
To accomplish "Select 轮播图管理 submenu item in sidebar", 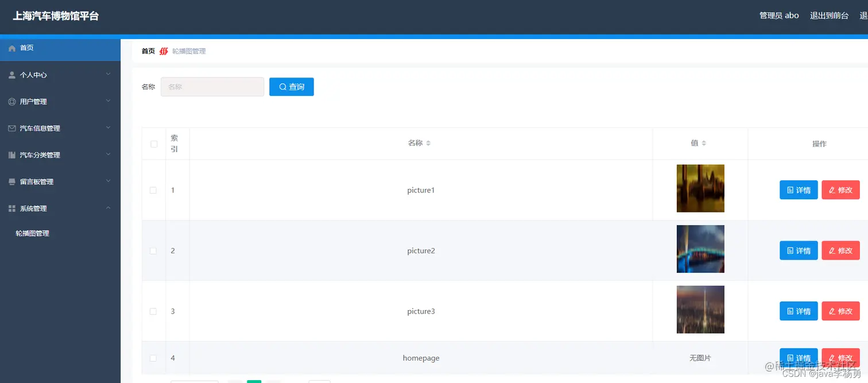I will pyautogui.click(x=33, y=233).
